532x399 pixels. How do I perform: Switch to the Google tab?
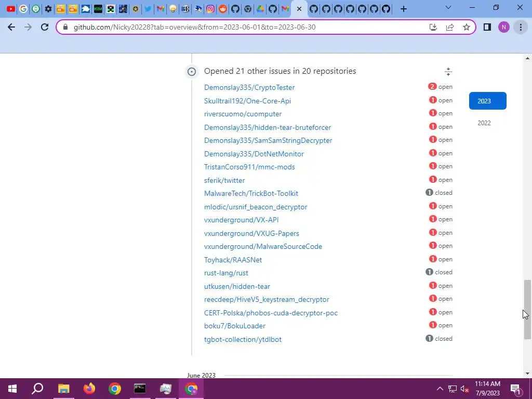(x=23, y=9)
